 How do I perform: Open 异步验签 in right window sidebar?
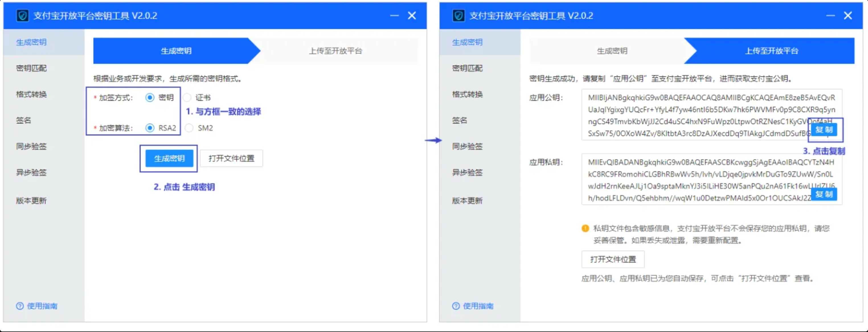(x=480, y=172)
